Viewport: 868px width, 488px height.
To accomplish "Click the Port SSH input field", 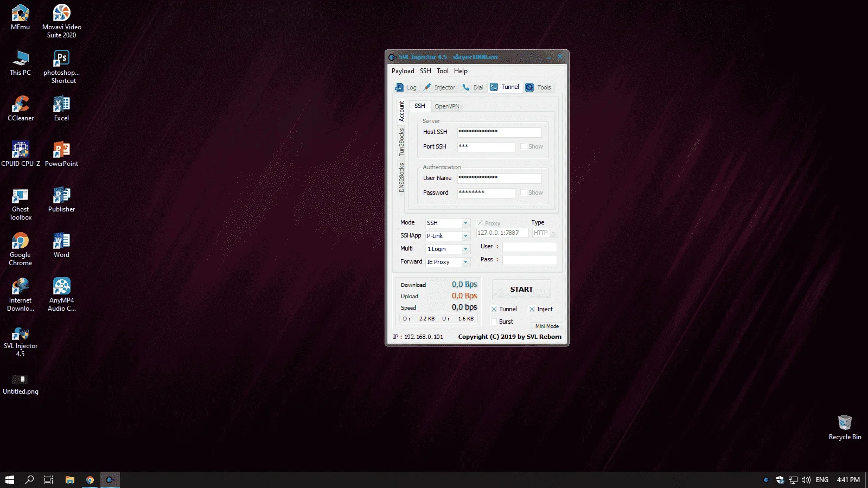I will click(486, 146).
